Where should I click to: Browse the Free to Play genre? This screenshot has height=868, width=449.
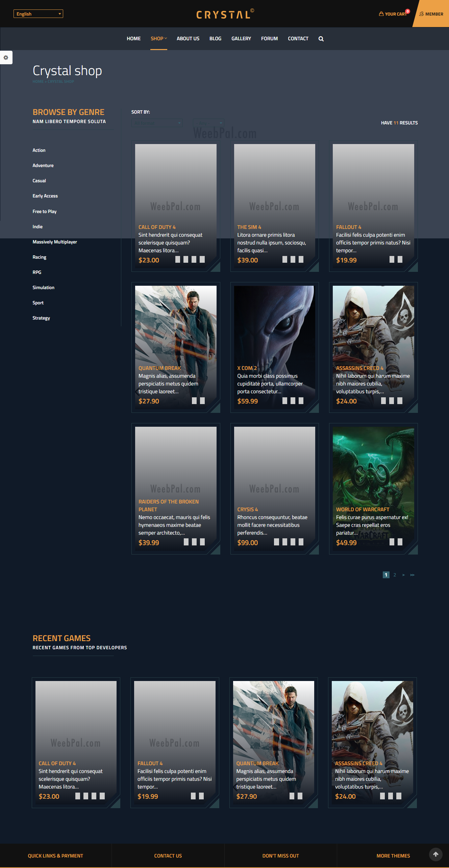coord(45,211)
